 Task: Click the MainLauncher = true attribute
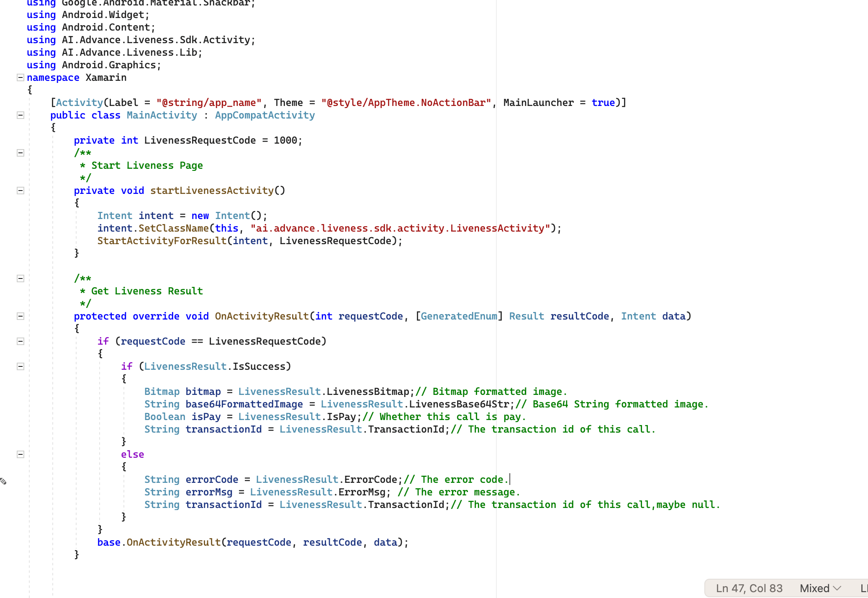[559, 103]
